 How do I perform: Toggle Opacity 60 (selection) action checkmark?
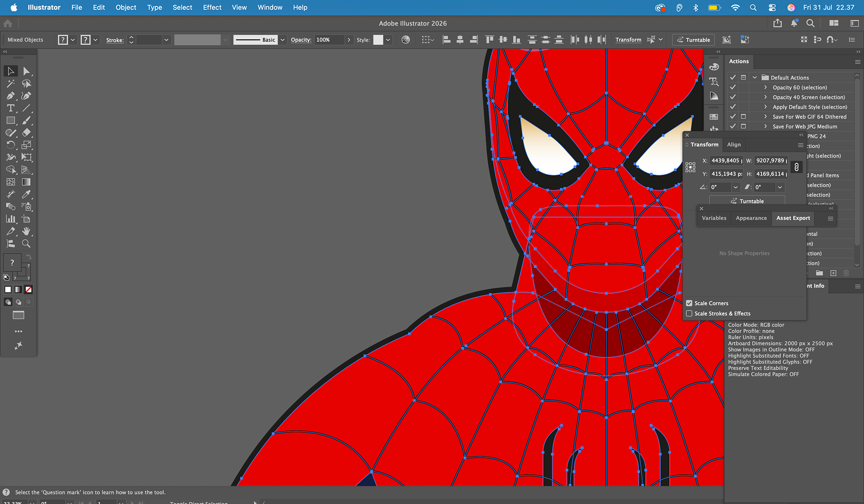pyautogui.click(x=733, y=87)
